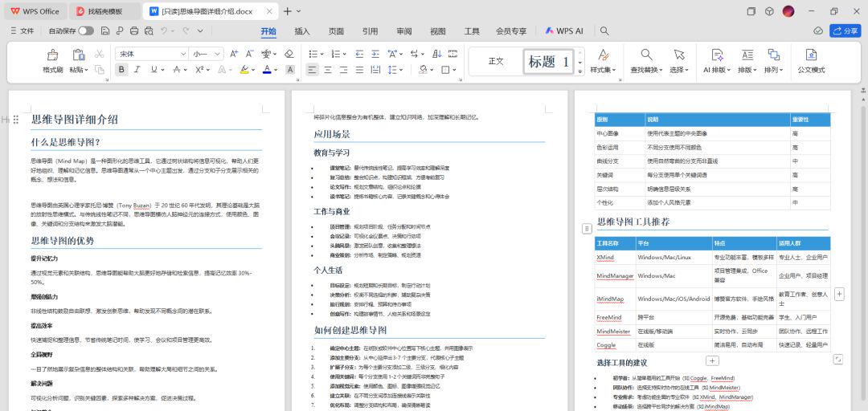Click the new tab plus button
The image size is (868, 411).
(287, 11)
